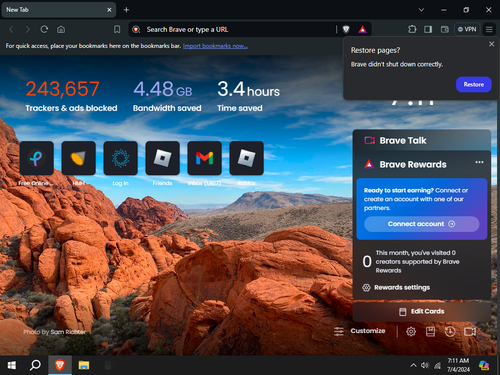The width and height of the screenshot is (500, 375).
Task: Open File Explorer from the taskbar
Action: tap(84, 365)
